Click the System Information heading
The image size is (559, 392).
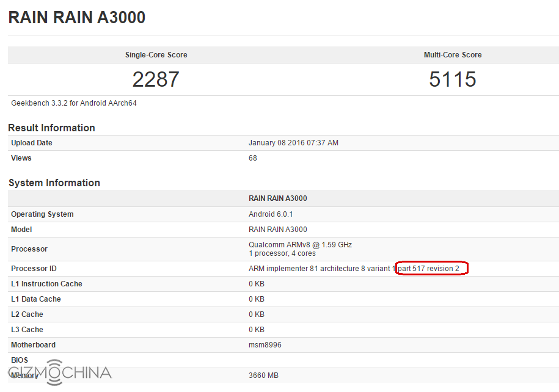54,183
